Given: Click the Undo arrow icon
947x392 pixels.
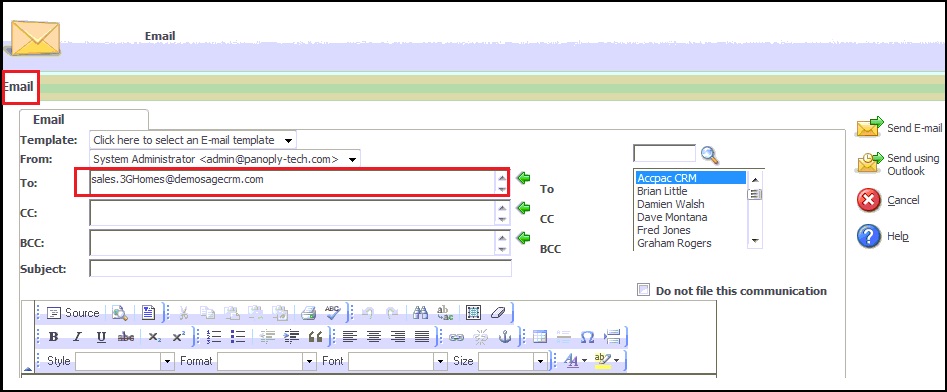Looking at the screenshot, I should (x=368, y=313).
